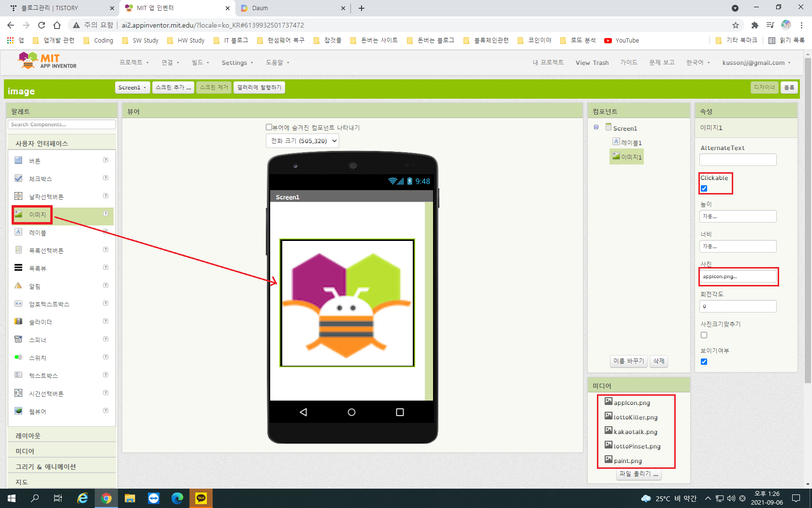The height and width of the screenshot is (508, 812).
Task: Expand the 레이아웃 palette section
Action: (x=62, y=435)
